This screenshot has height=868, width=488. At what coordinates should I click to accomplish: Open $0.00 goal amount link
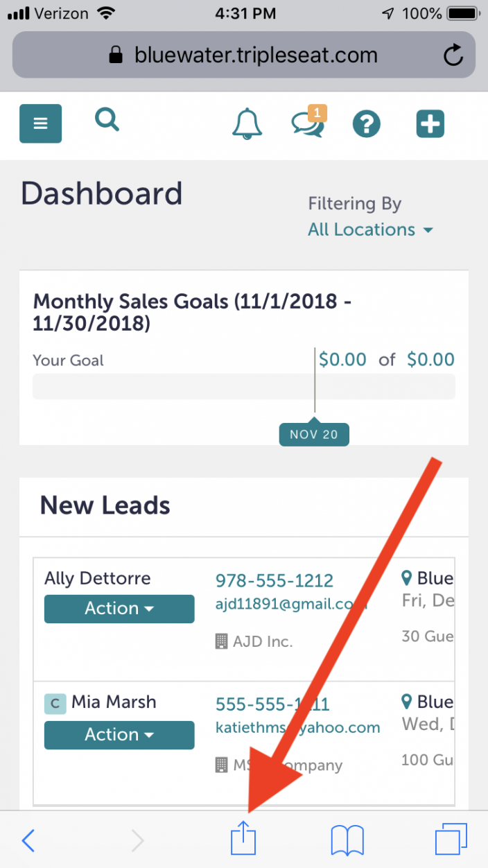430,359
